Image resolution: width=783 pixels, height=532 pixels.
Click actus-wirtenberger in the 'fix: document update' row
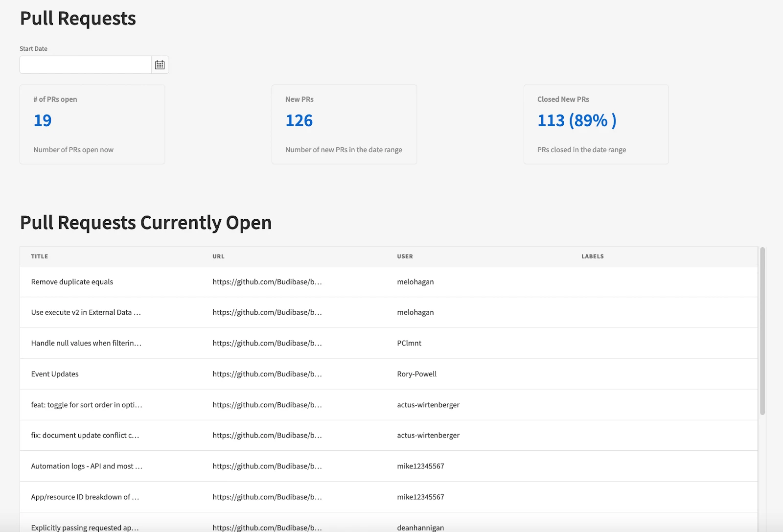point(428,435)
